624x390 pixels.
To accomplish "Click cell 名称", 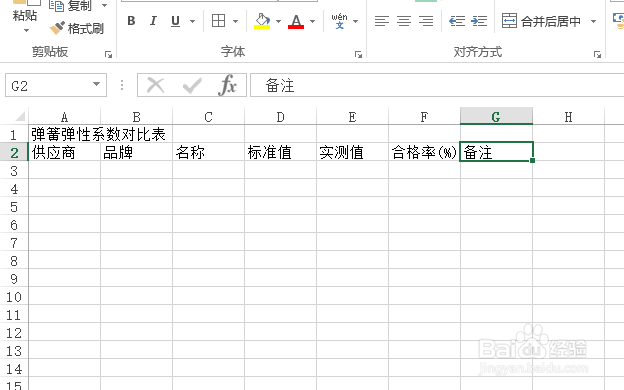I will click(209, 152).
